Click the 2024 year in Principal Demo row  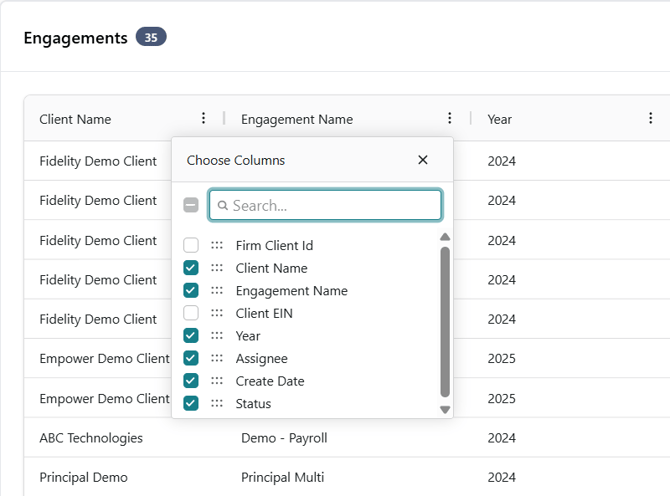point(502,477)
